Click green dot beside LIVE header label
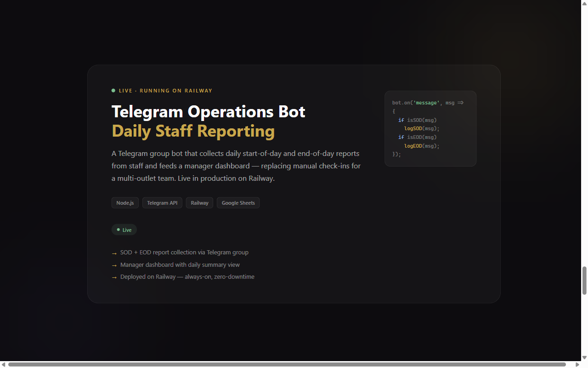The image size is (588, 368). 113,91
